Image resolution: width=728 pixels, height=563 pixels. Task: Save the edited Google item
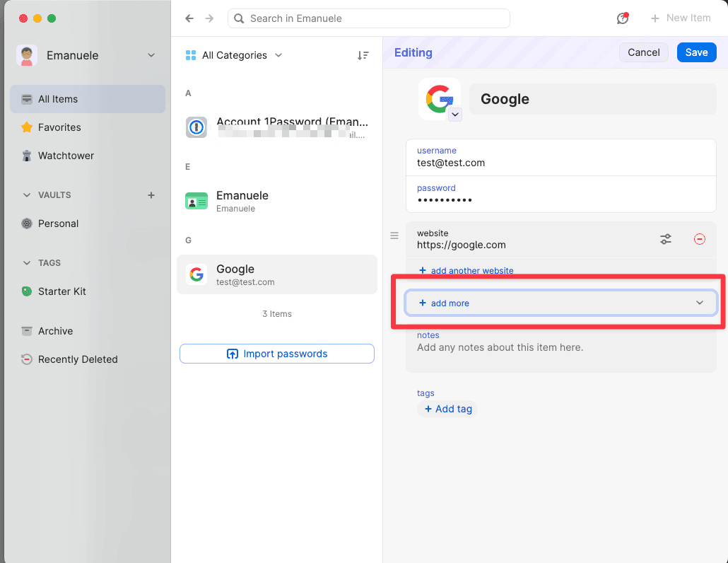(696, 52)
